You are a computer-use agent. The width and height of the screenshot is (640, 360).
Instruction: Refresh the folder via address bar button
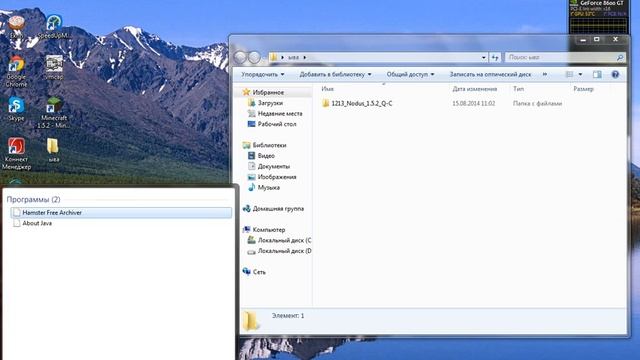click(495, 58)
